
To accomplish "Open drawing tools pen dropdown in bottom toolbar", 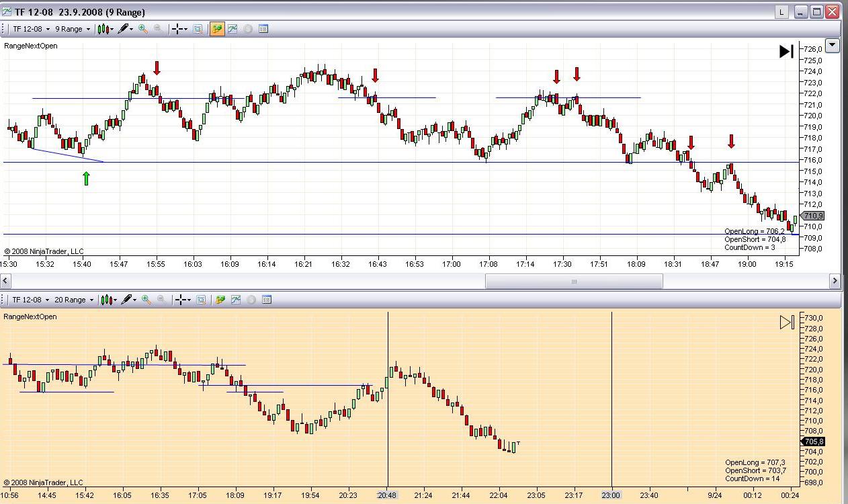I will coord(129,300).
